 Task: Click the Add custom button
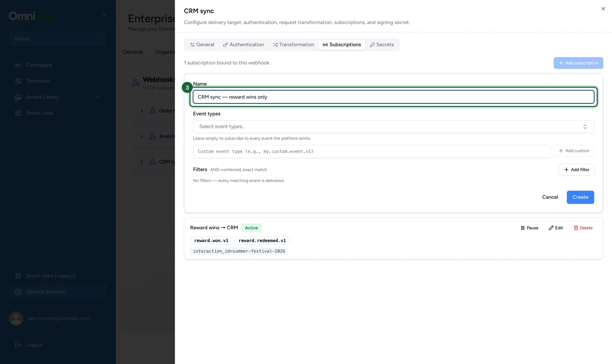[574, 151]
